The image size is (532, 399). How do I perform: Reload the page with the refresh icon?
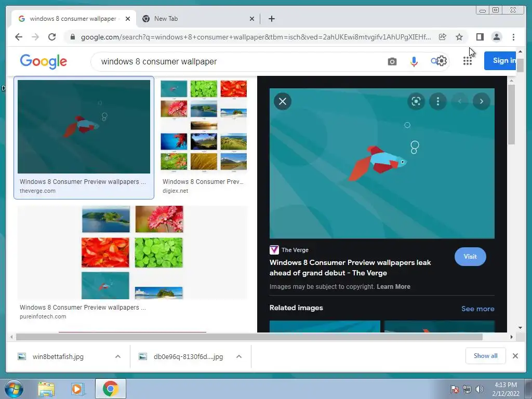coord(52,37)
